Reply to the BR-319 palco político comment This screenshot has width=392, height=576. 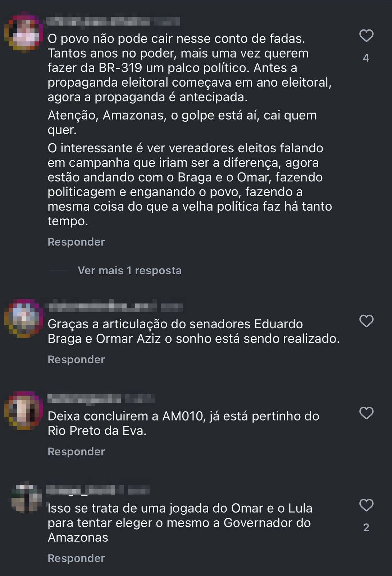pos(76,242)
